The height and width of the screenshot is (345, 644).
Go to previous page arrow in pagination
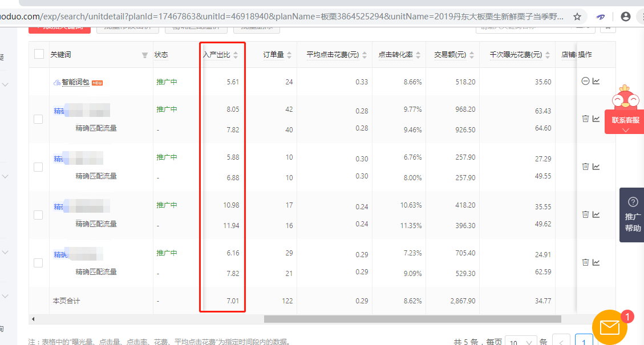pyautogui.click(x=561, y=340)
